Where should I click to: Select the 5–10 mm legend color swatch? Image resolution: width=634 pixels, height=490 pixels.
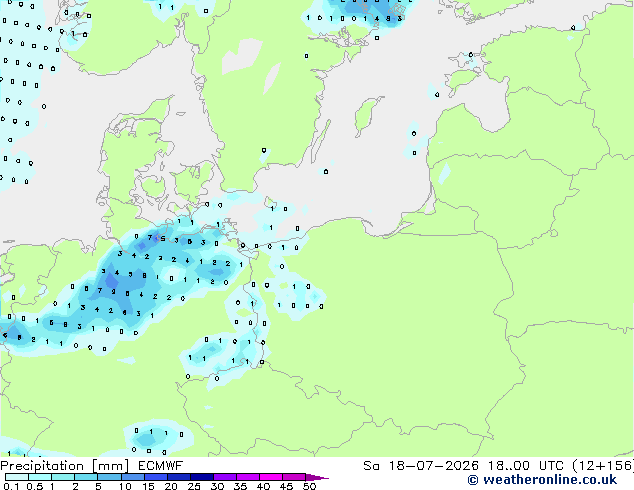coord(110,477)
